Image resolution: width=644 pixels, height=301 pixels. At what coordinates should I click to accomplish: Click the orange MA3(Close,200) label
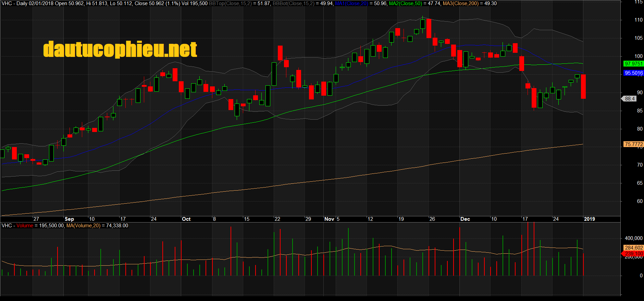tap(461, 3)
